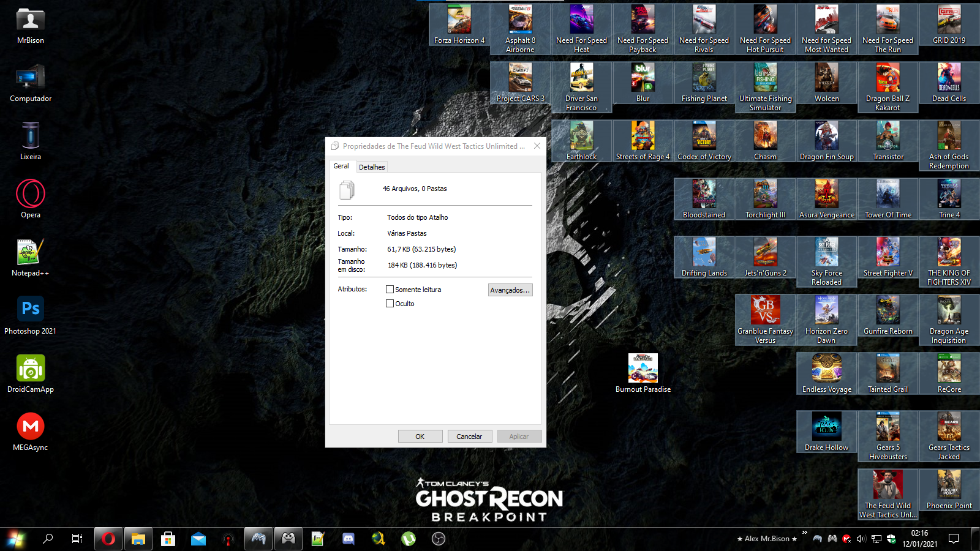Click the MrBison user folder icon
This screenshot has width=980, height=551.
click(x=31, y=25)
